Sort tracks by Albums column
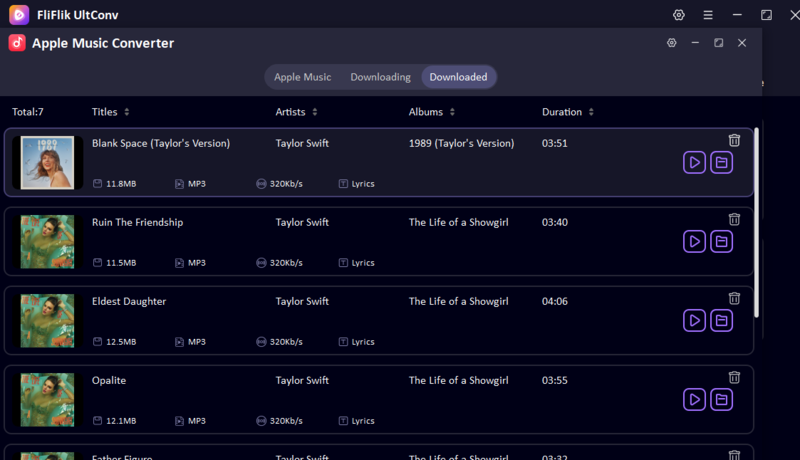 432,112
